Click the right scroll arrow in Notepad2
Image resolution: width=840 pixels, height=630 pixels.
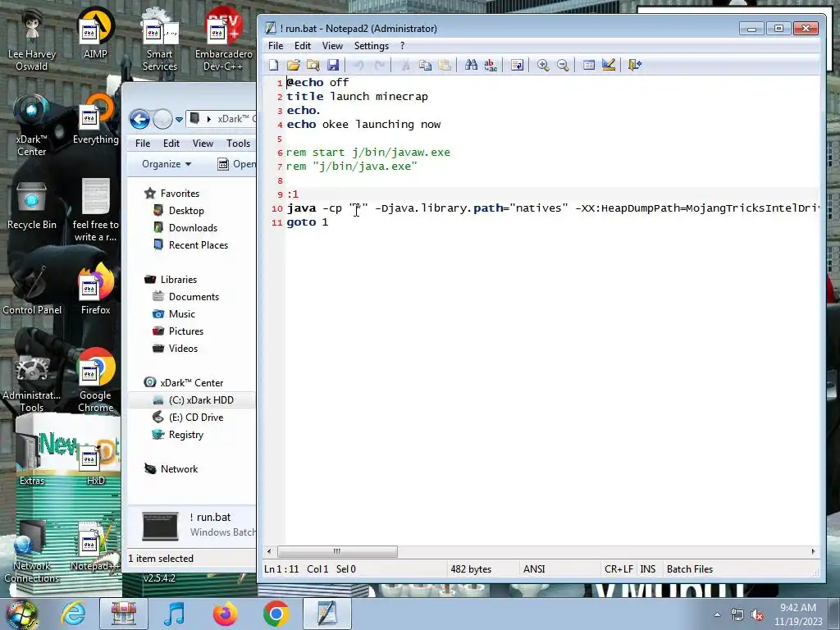point(813,551)
